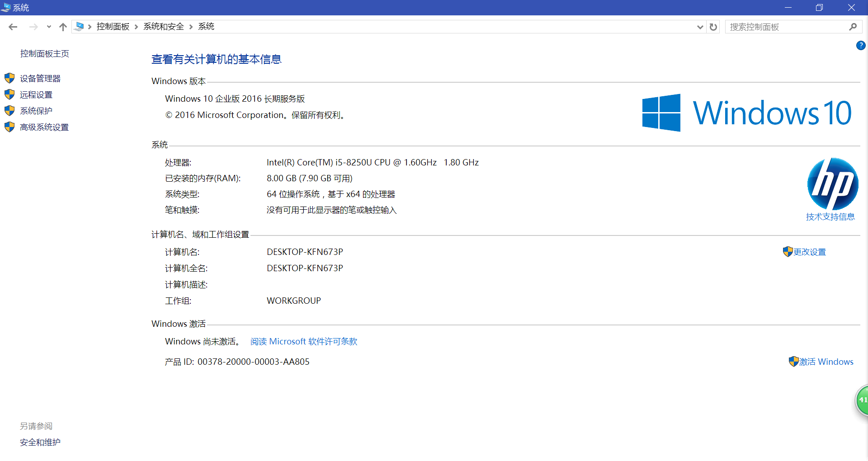Click the search magnifier icon

point(853,27)
